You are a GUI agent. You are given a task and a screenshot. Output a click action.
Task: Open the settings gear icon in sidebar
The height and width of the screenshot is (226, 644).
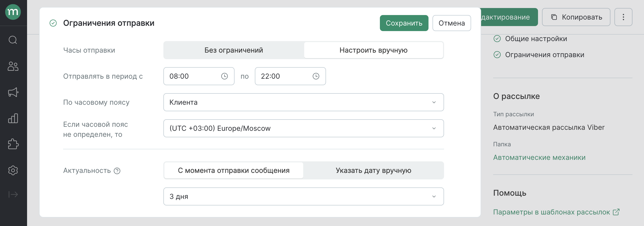(x=13, y=170)
